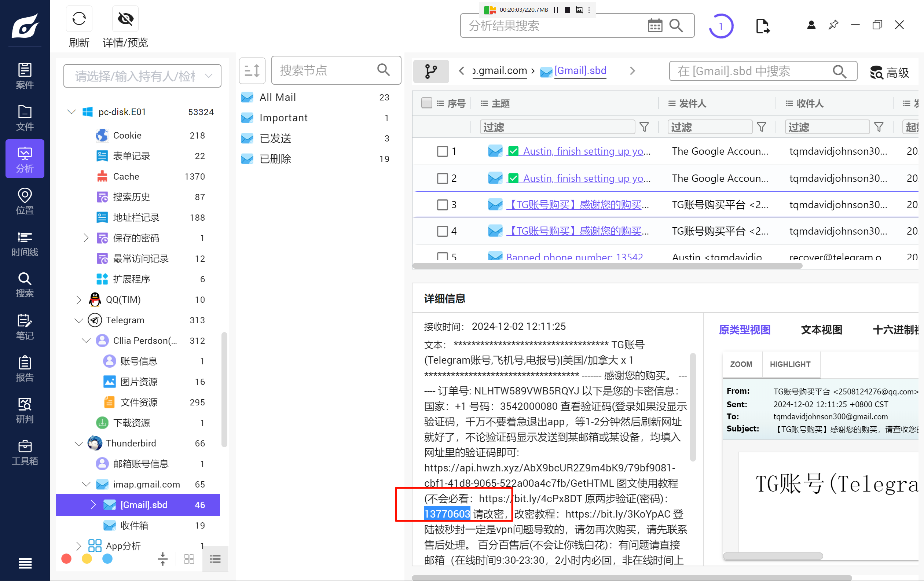Open advanced 高级 search
924x581 pixels.
pyautogui.click(x=890, y=72)
